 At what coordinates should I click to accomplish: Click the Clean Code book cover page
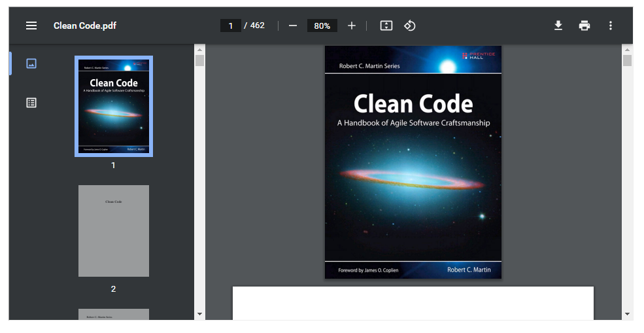413,162
